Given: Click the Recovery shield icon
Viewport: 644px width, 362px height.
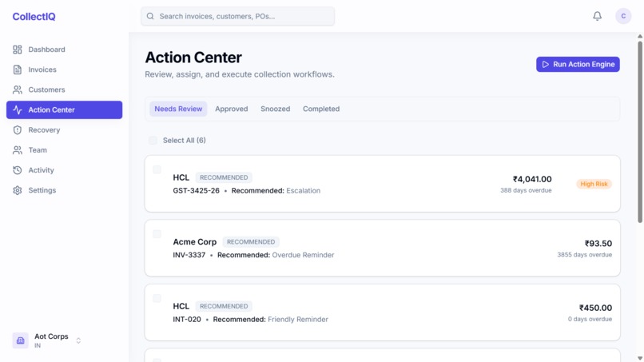Looking at the screenshot, I should coord(18,129).
